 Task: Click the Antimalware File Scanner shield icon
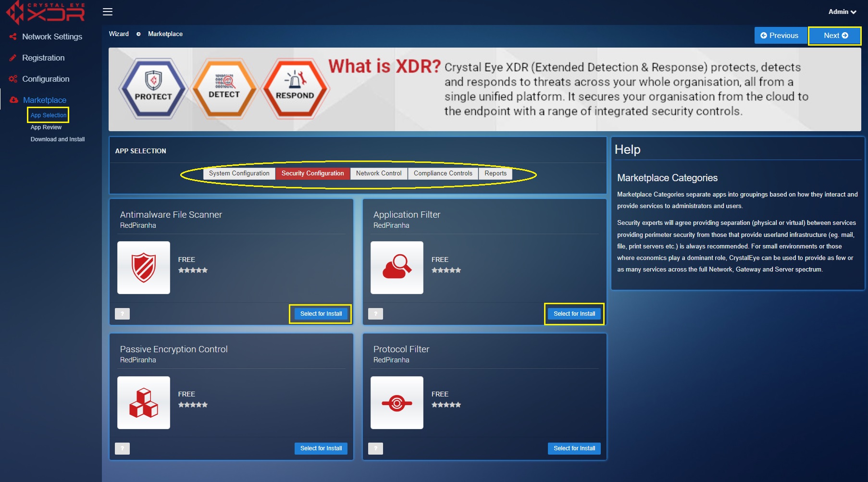[x=144, y=268]
